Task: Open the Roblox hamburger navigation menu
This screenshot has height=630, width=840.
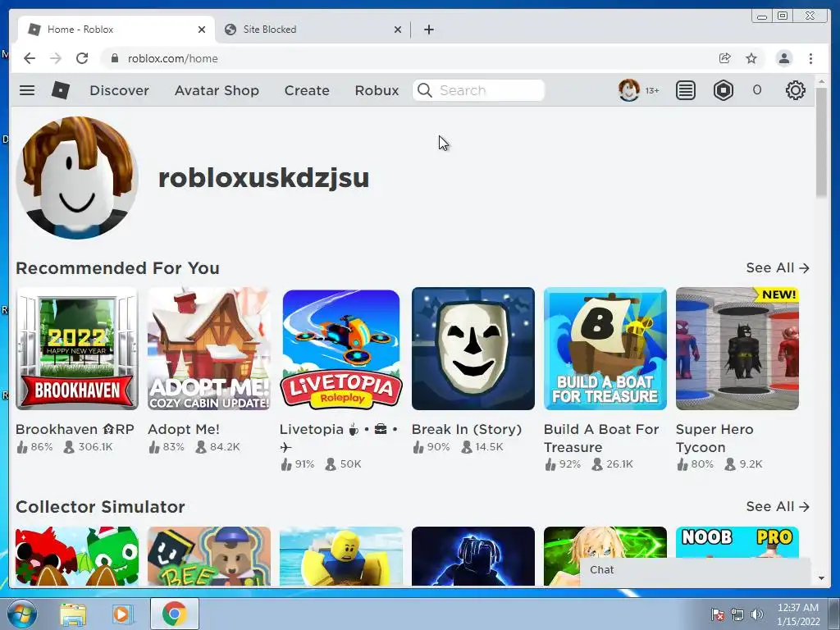Action: point(27,90)
